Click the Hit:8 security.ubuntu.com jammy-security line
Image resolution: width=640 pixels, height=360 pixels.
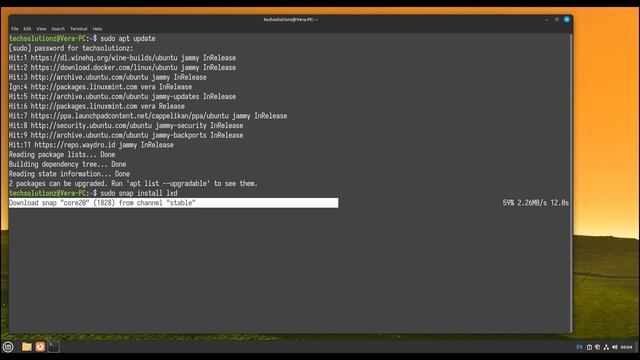coord(126,126)
